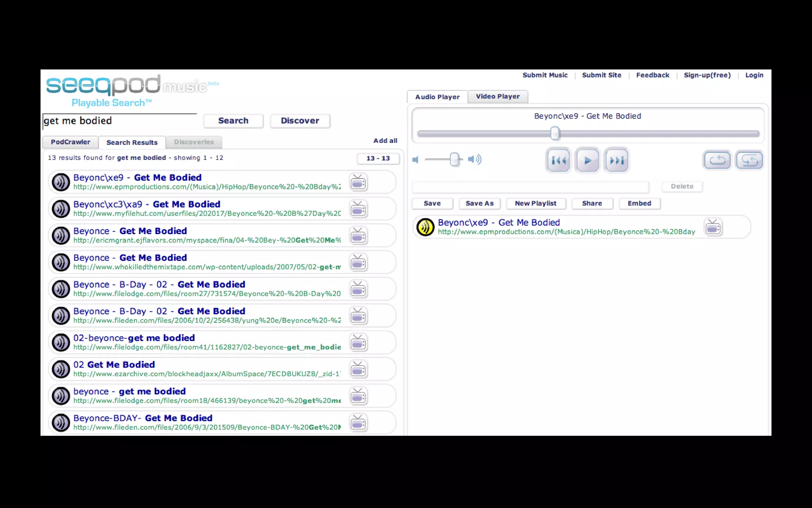Toggle the loop-playlist icon at far right
812x508 pixels.
pyautogui.click(x=749, y=160)
